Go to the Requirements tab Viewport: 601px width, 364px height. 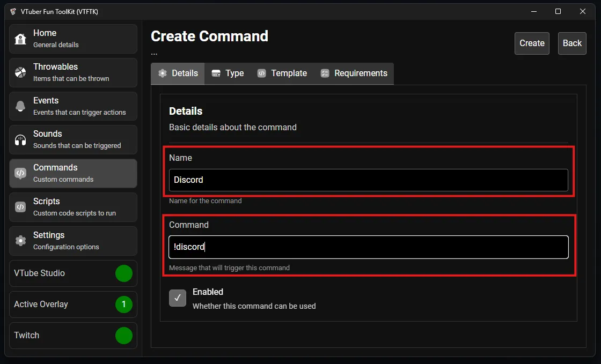pos(354,73)
